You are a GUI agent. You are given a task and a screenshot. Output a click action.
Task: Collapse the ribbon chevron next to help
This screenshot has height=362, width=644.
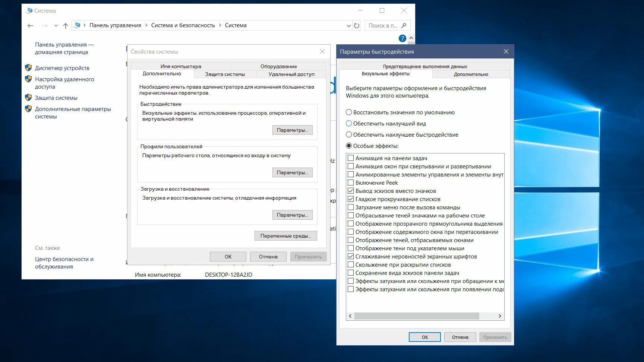[x=411, y=38]
